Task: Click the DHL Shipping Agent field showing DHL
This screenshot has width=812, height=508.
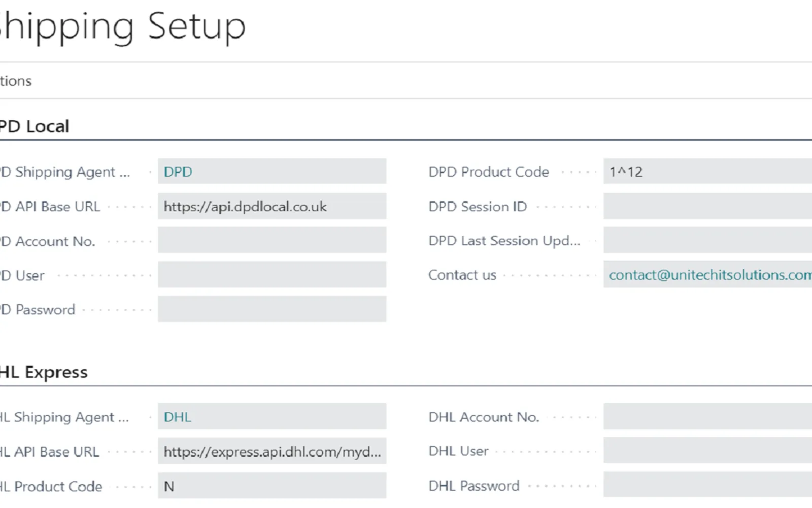Action: coord(272,417)
